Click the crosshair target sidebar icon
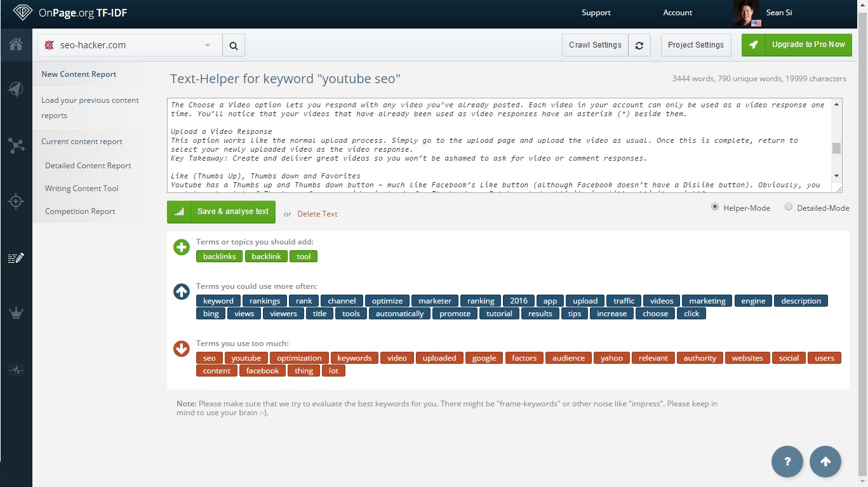 16,202
